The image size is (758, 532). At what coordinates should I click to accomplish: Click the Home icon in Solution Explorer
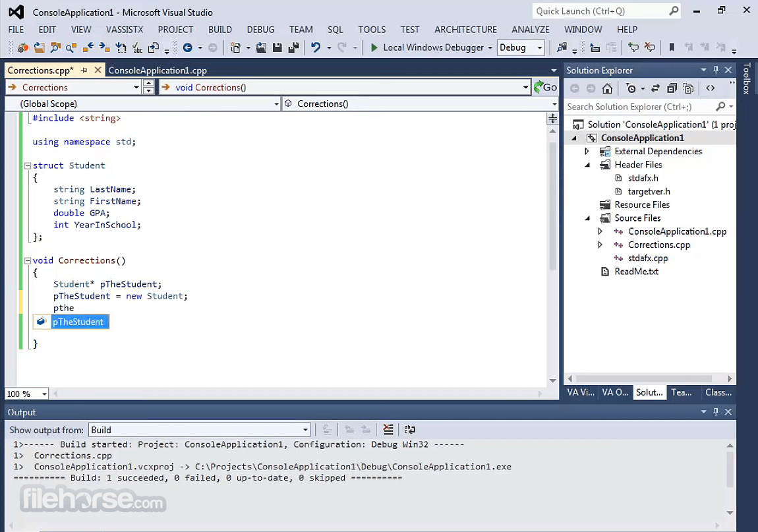click(607, 88)
